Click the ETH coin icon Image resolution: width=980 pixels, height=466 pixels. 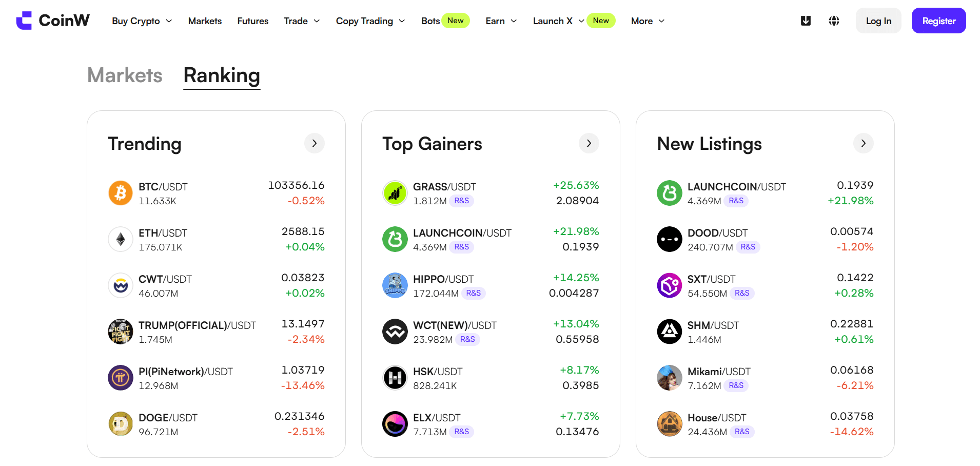(121, 239)
